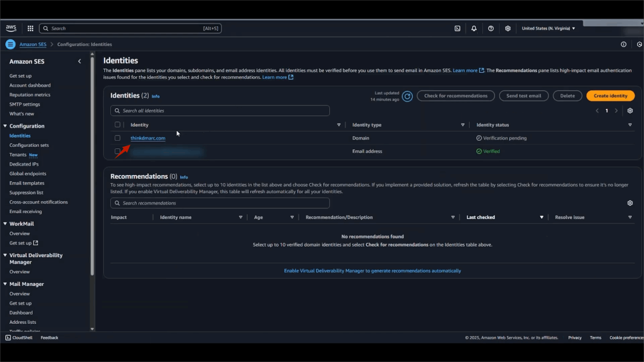
Task: Refresh the Identities table
Action: pyautogui.click(x=407, y=96)
